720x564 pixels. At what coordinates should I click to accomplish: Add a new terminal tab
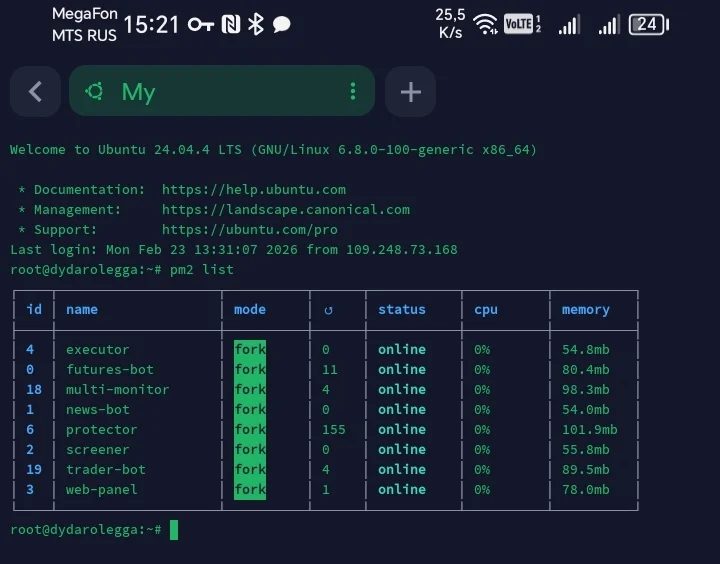click(x=411, y=92)
